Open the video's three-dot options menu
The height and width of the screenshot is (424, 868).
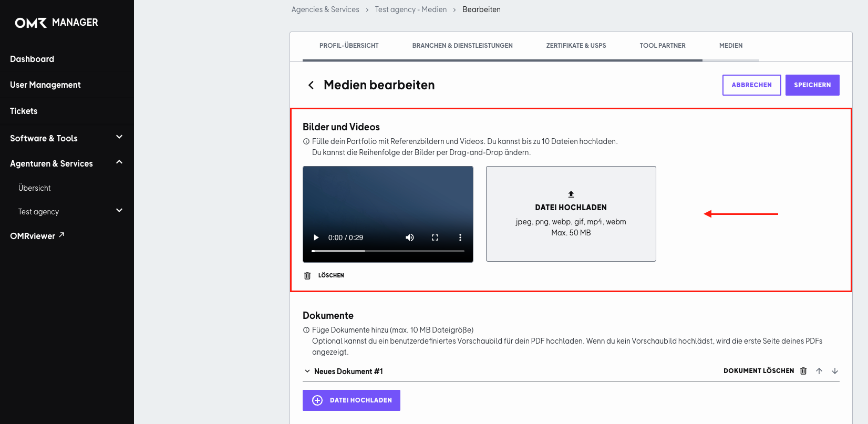(x=460, y=237)
